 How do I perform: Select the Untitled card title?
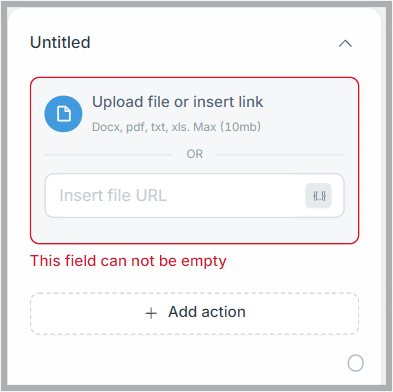tap(60, 42)
